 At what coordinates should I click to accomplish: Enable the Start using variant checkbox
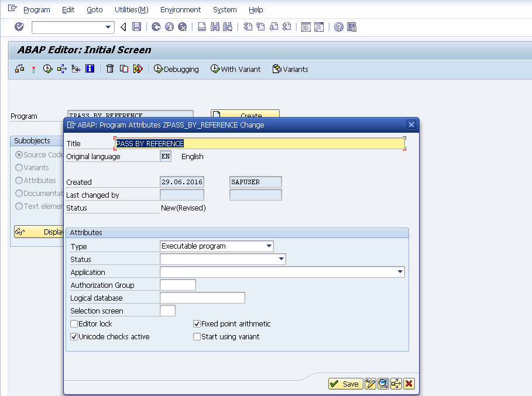coord(197,336)
